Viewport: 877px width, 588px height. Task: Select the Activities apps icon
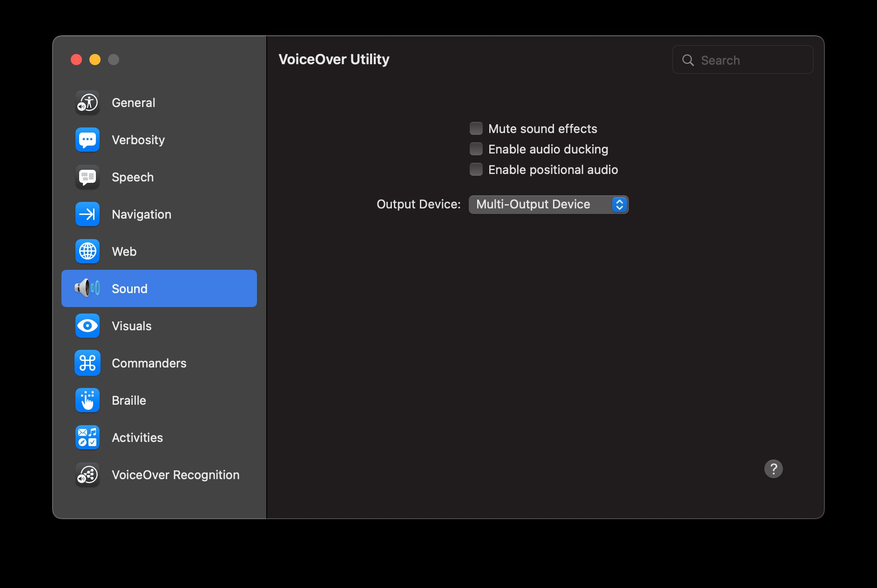[x=87, y=437]
